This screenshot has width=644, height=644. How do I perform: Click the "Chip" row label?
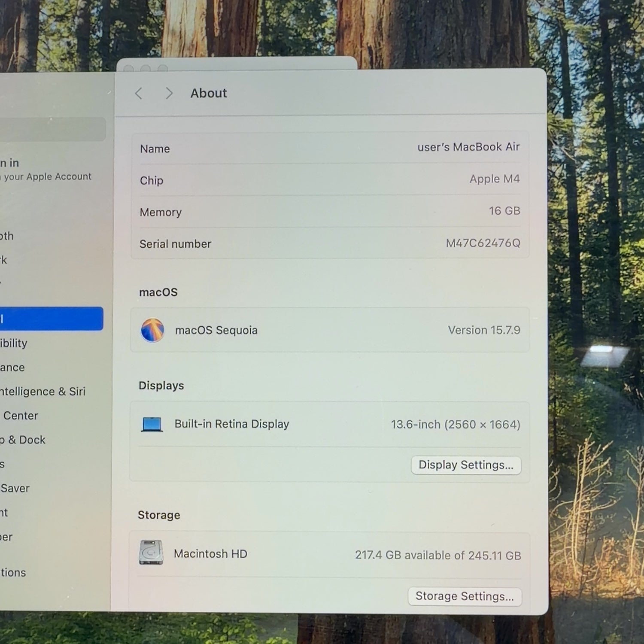click(x=152, y=180)
